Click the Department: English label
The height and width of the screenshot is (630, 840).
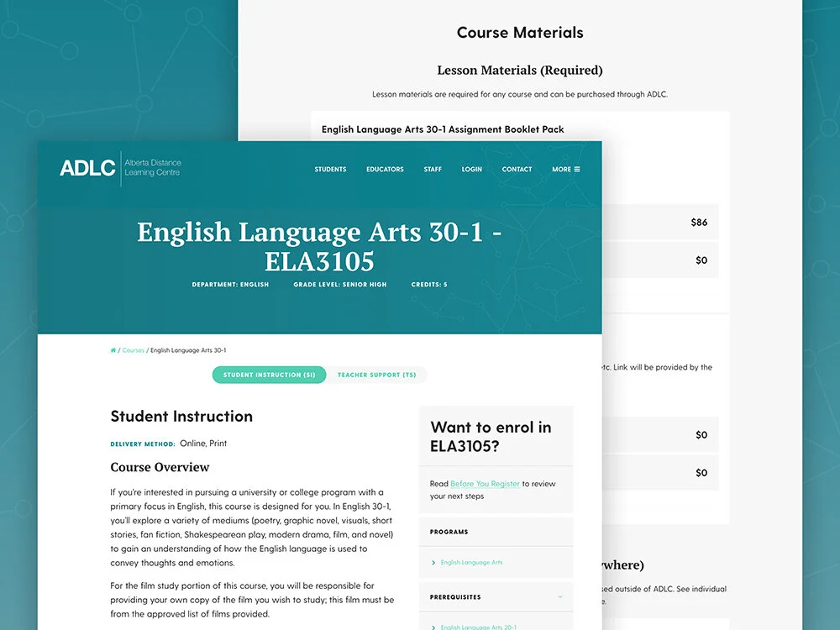tap(230, 285)
